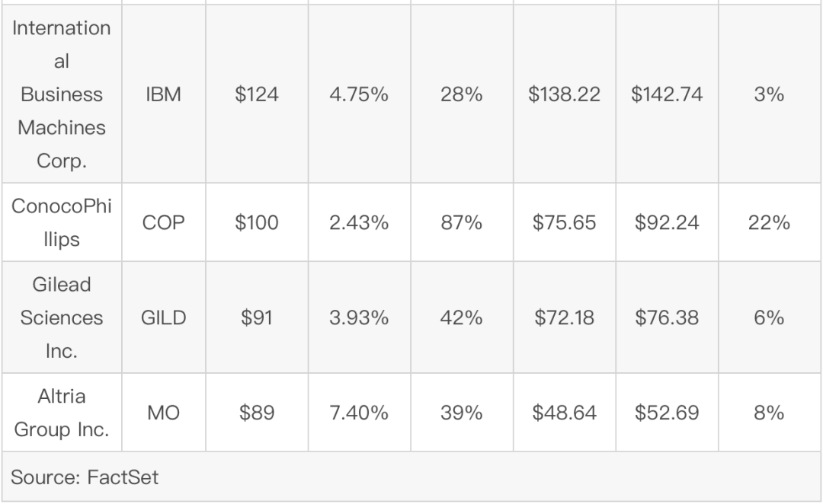Viewport: 823px width, 504px height.
Task: Select the 22% cell
Action: pyautogui.click(x=769, y=223)
